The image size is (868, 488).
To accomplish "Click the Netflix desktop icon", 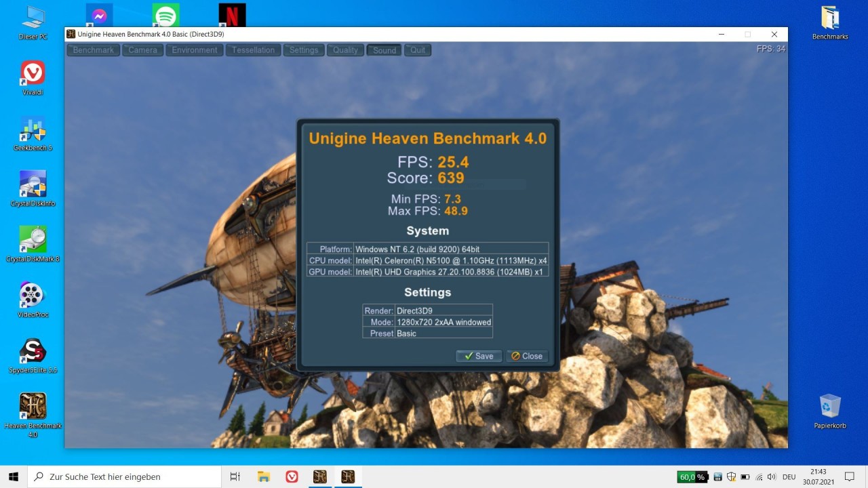I will 232,15.
